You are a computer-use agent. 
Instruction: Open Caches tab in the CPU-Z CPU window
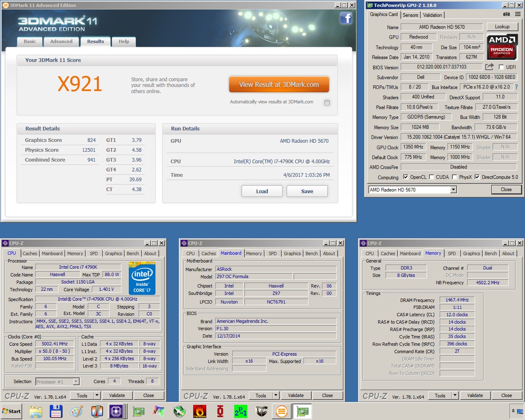point(30,253)
